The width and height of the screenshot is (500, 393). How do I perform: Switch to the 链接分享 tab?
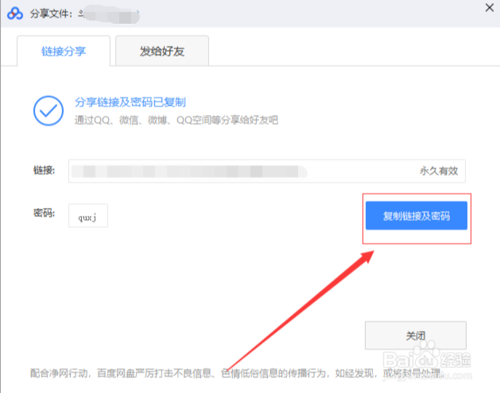tap(64, 51)
